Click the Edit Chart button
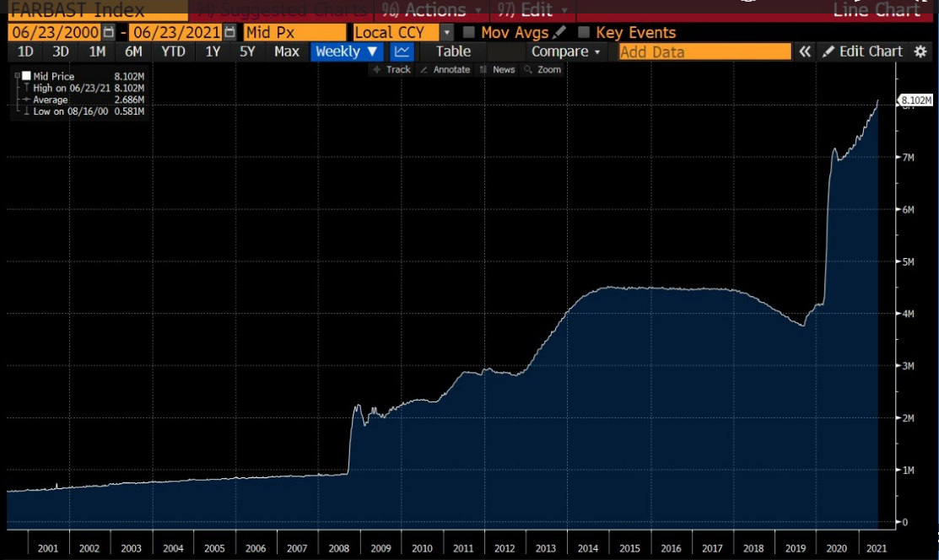Viewport: 939px width, 560px height. coord(863,51)
